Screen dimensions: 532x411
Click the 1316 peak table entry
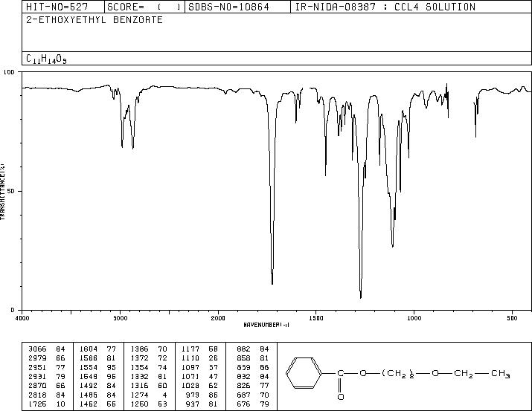coord(149,386)
